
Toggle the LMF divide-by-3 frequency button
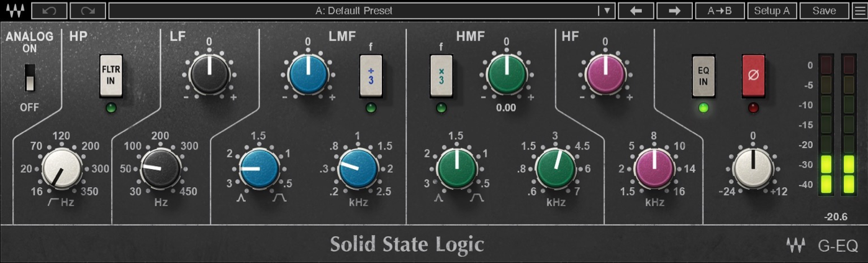coord(371,75)
